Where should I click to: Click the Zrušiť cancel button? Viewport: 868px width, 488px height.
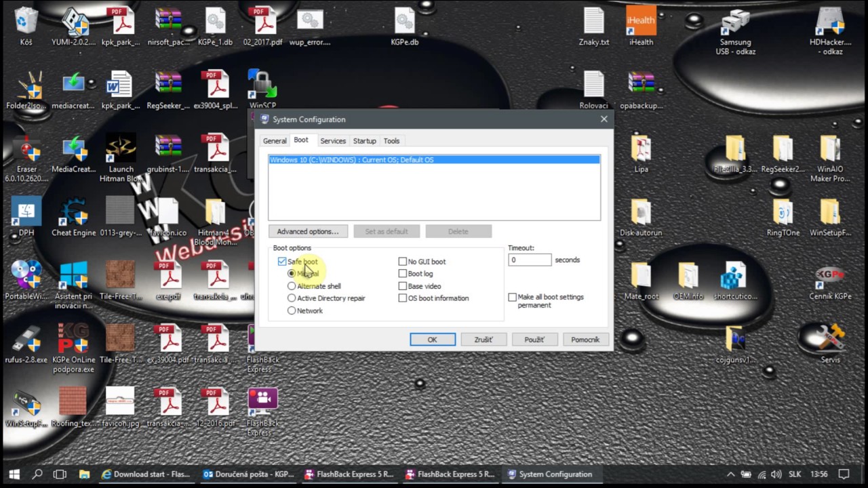(x=484, y=340)
